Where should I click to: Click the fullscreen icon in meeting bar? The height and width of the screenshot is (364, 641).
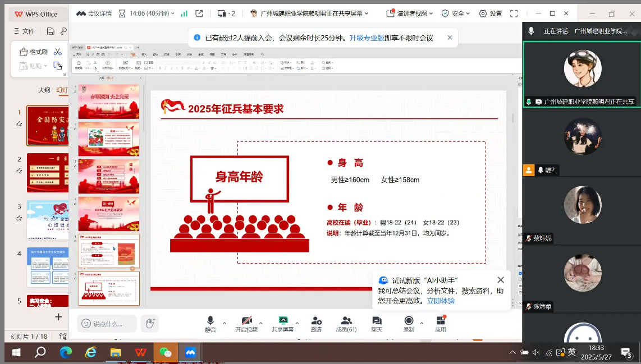click(x=514, y=13)
